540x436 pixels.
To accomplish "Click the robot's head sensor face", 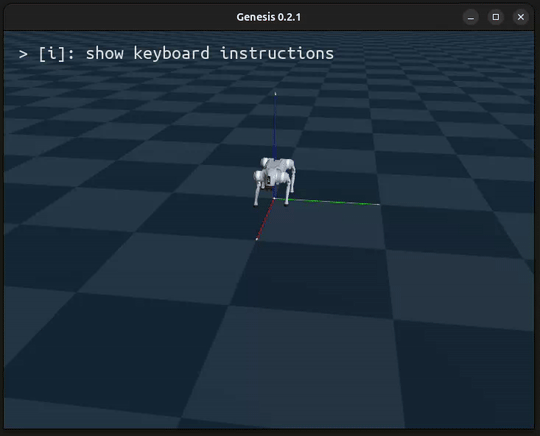I will [x=268, y=180].
